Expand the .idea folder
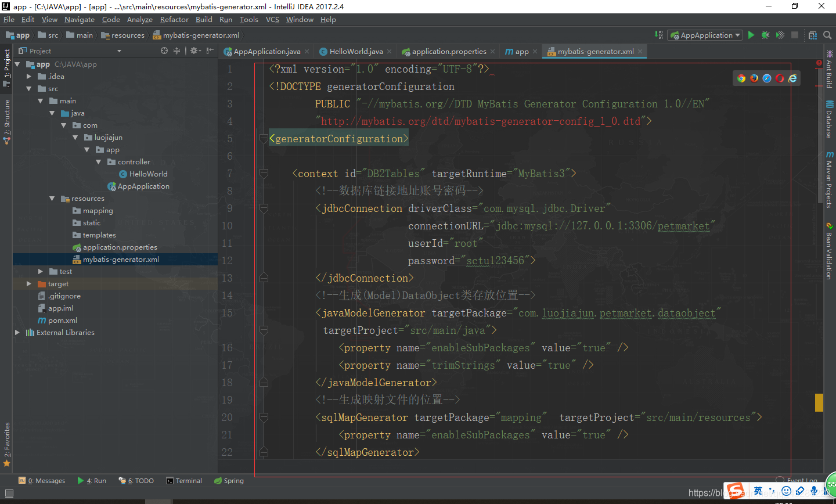Viewport: 836px width, 504px height. [x=29, y=76]
